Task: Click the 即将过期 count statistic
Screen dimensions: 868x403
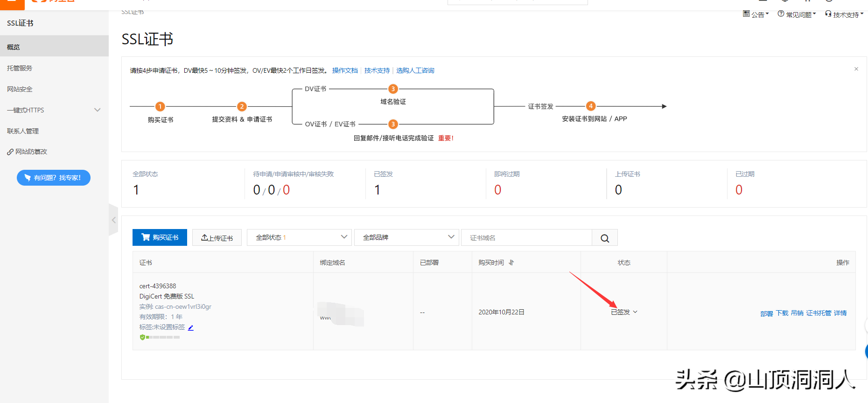Action: click(x=498, y=190)
